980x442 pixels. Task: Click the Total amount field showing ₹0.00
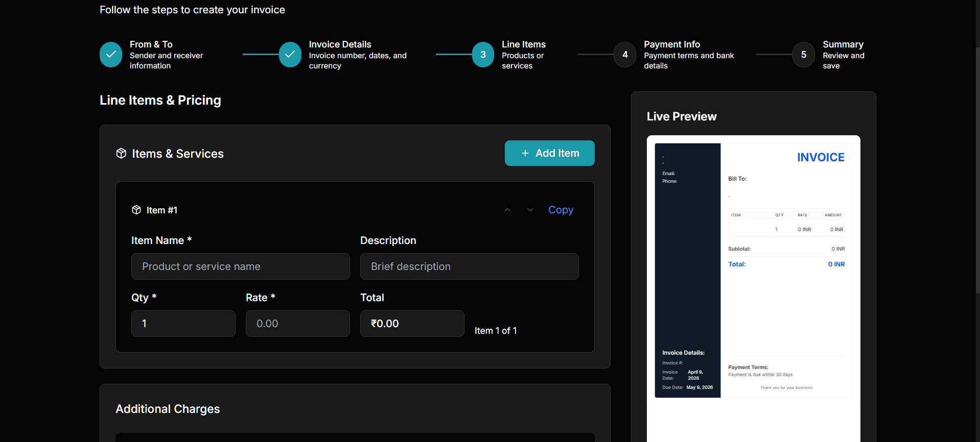pyautogui.click(x=412, y=324)
